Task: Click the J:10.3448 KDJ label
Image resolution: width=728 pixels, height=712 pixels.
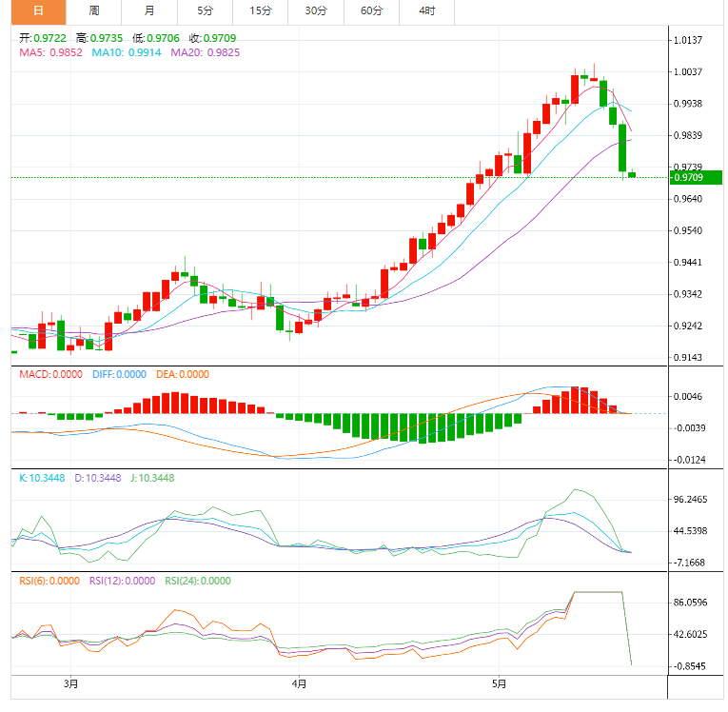Action: click(x=152, y=479)
